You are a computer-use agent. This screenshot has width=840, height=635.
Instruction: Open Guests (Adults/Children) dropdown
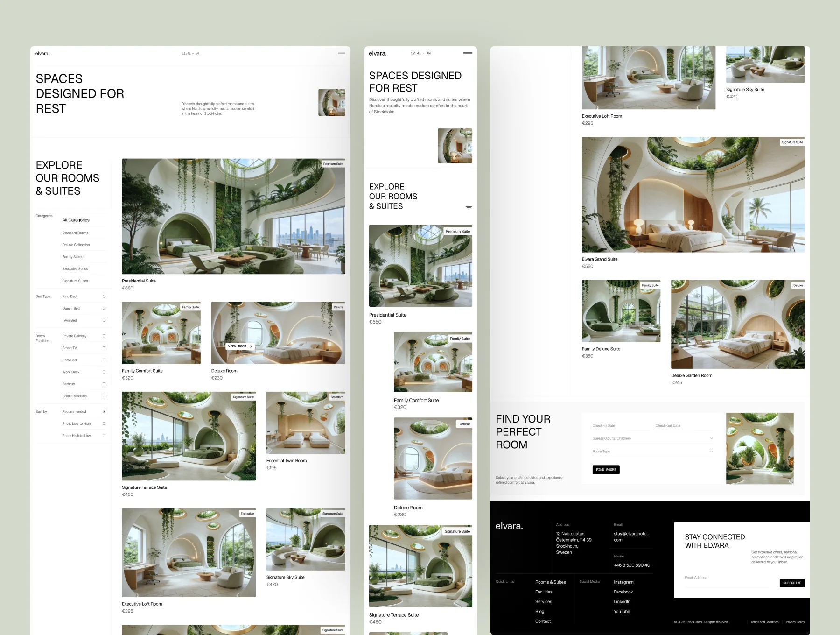click(652, 438)
